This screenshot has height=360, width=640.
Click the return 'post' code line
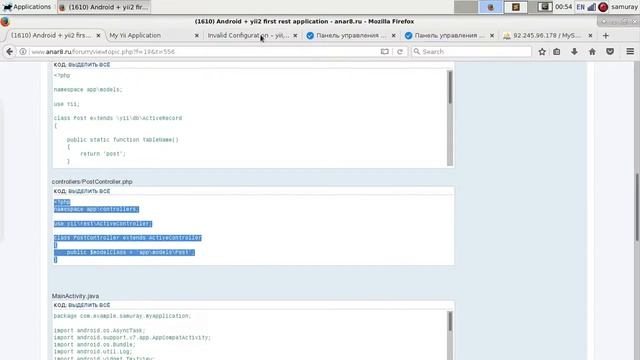coord(103,154)
